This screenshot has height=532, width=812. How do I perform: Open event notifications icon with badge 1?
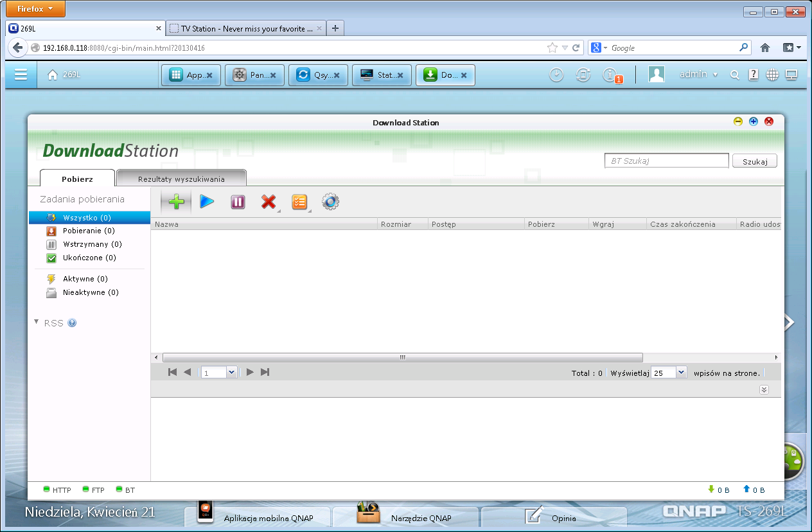[x=611, y=75]
